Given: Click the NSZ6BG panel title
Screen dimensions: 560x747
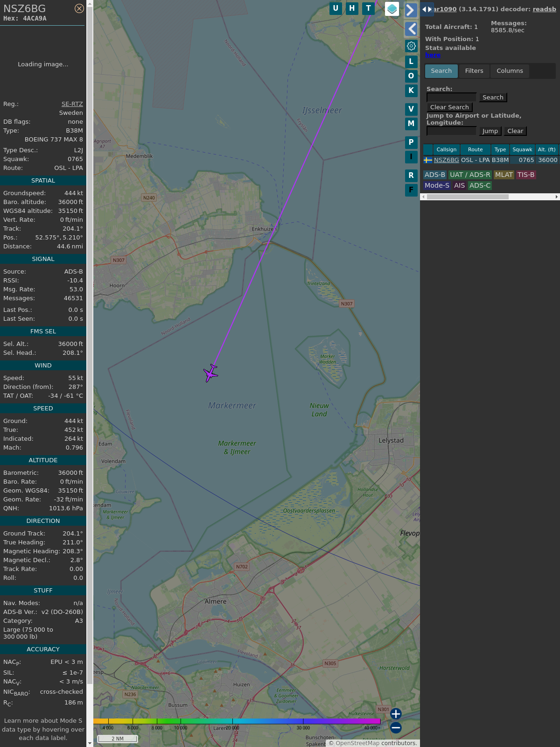Looking at the screenshot, I should point(25,8).
